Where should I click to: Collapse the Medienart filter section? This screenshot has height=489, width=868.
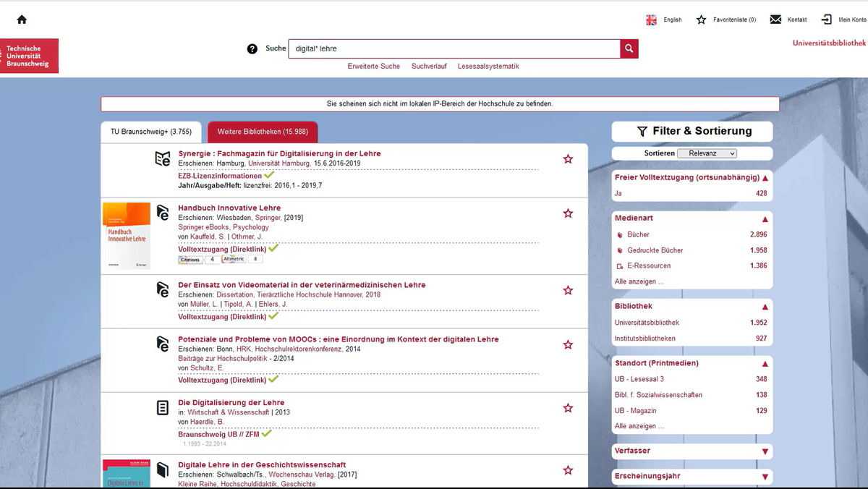[x=765, y=218]
